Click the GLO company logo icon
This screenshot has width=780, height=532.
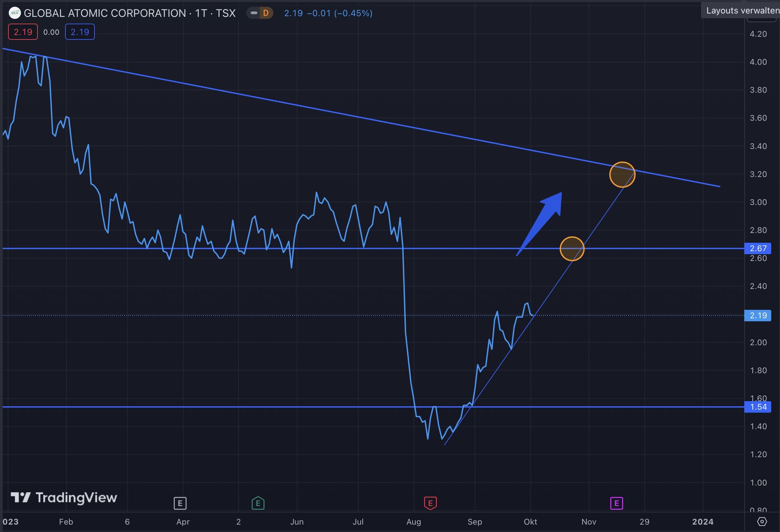click(x=15, y=13)
